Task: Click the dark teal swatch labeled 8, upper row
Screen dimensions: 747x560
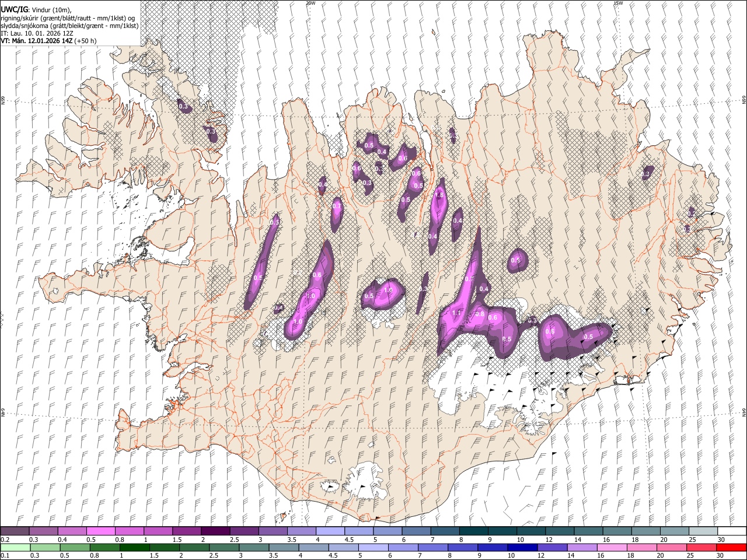Action: [x=474, y=531]
